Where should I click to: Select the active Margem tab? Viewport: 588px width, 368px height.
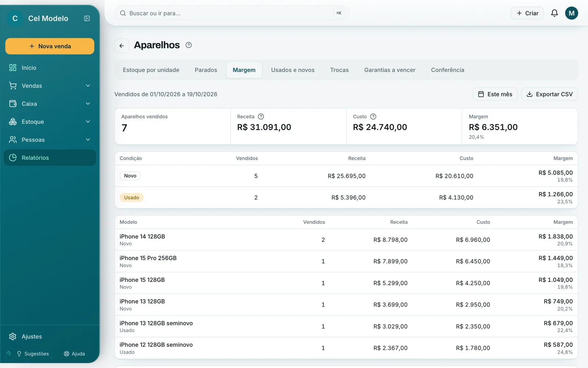(244, 70)
